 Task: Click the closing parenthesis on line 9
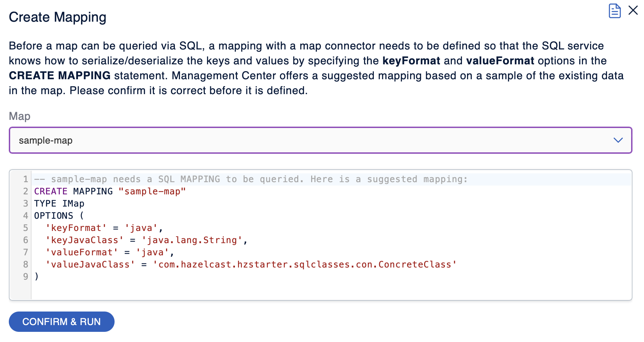click(36, 276)
